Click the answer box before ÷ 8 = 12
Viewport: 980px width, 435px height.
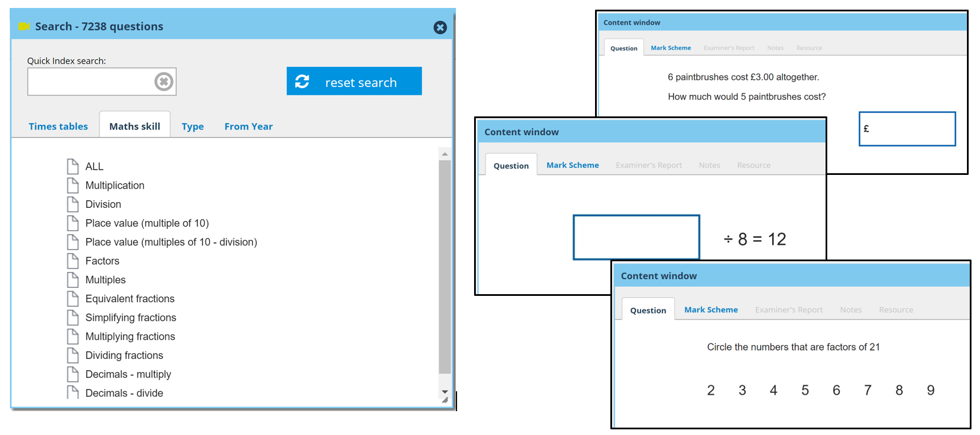point(636,237)
